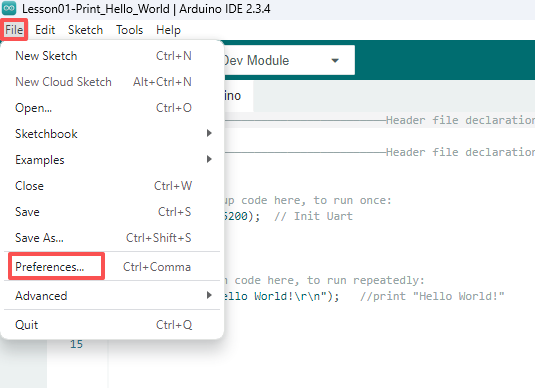Select New Cloud Sketch menu entry
This screenshot has height=388, width=535.
tap(112, 82)
